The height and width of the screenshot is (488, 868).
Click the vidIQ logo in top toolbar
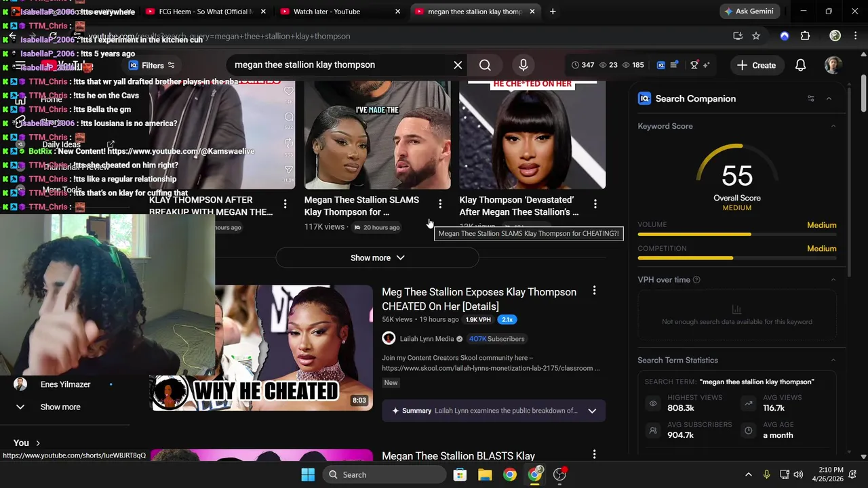click(x=661, y=65)
